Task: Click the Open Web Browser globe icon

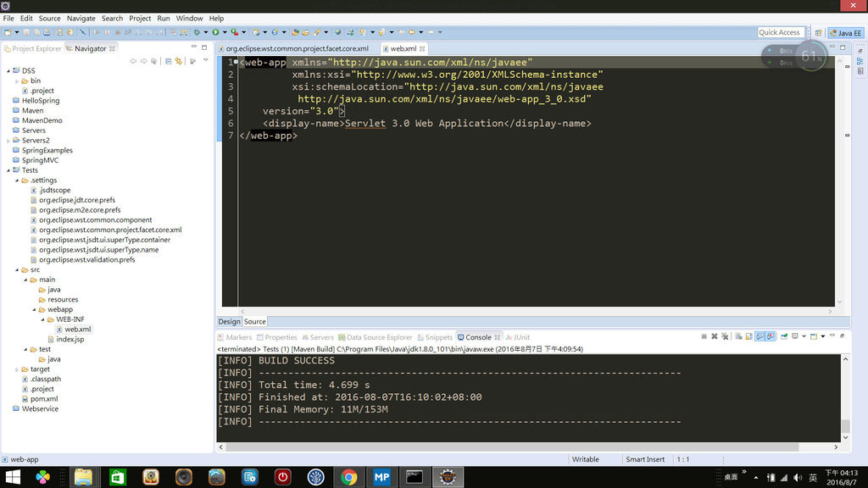Action: 337,32
